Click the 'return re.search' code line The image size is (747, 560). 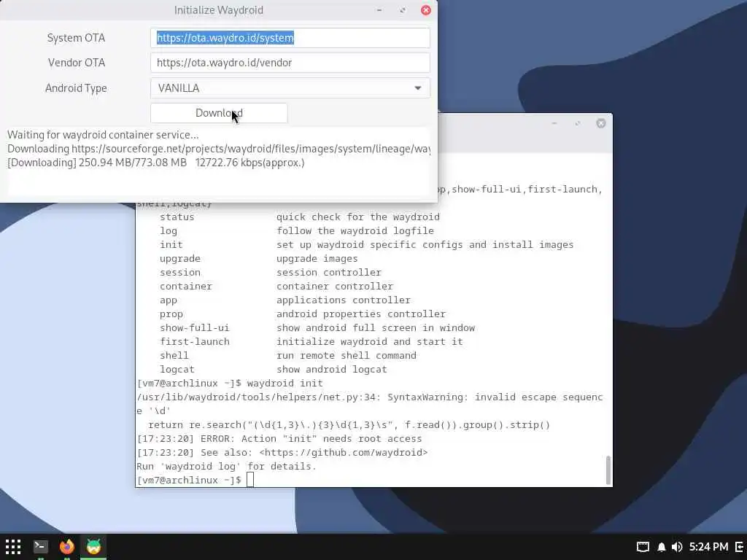[x=349, y=425]
